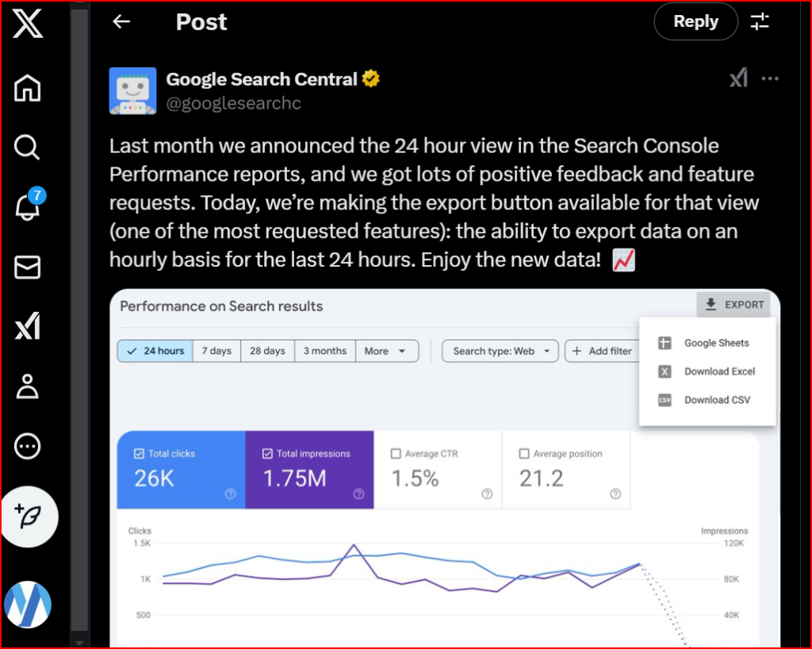
Task: Choose Google Sheets from export menu
Action: (707, 343)
